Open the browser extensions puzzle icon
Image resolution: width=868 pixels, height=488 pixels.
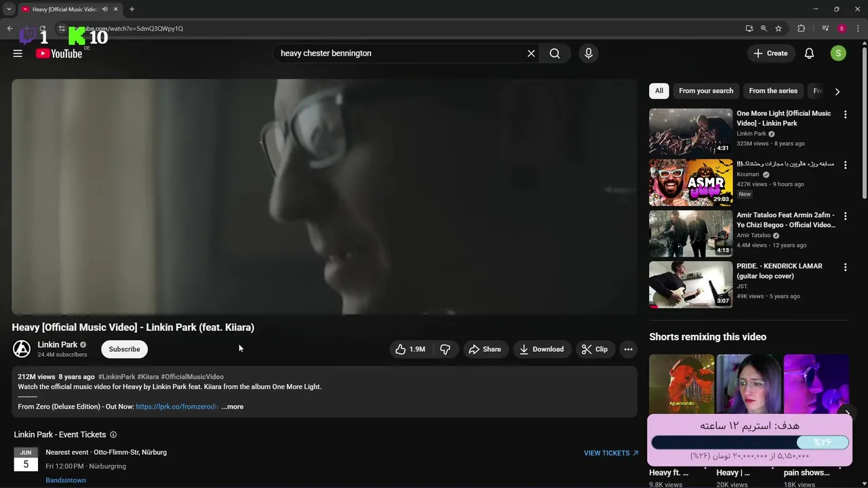coord(802,28)
